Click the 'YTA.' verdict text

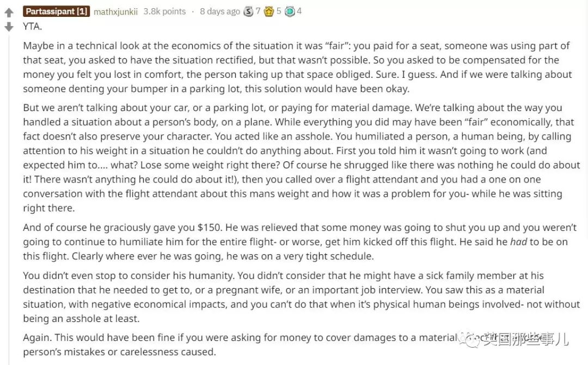click(33, 26)
